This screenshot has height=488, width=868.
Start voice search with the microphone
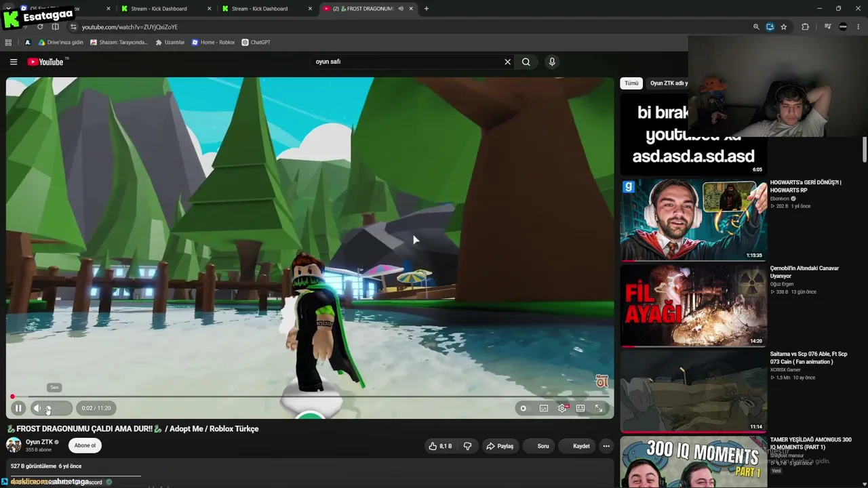[x=552, y=62]
